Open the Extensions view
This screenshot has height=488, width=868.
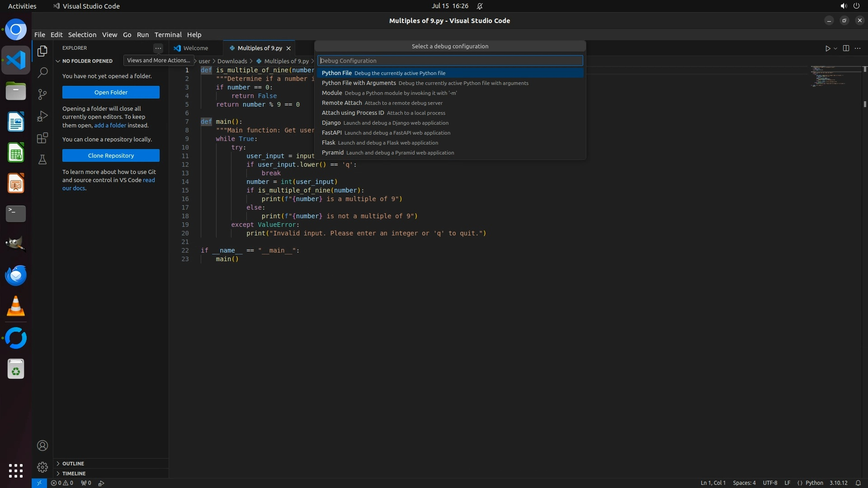[x=42, y=138]
